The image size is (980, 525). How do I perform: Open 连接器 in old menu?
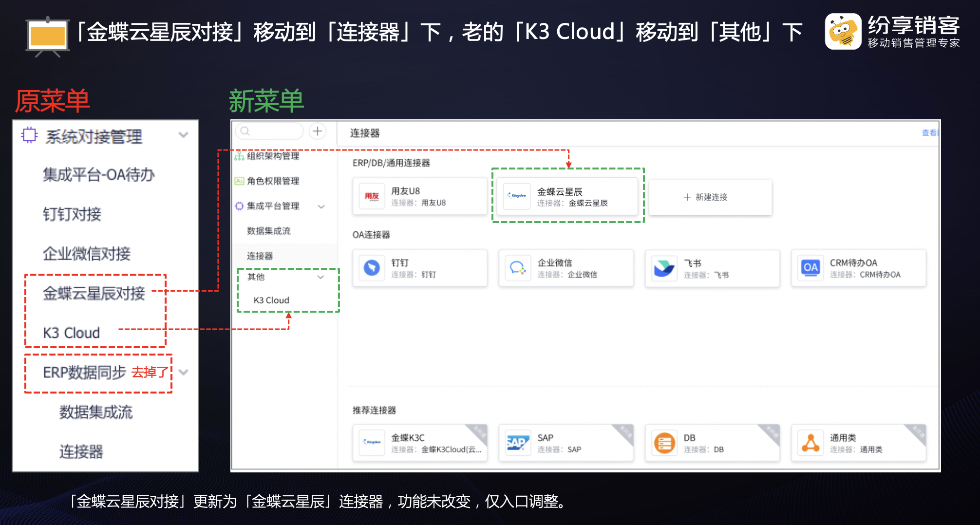coord(81,451)
